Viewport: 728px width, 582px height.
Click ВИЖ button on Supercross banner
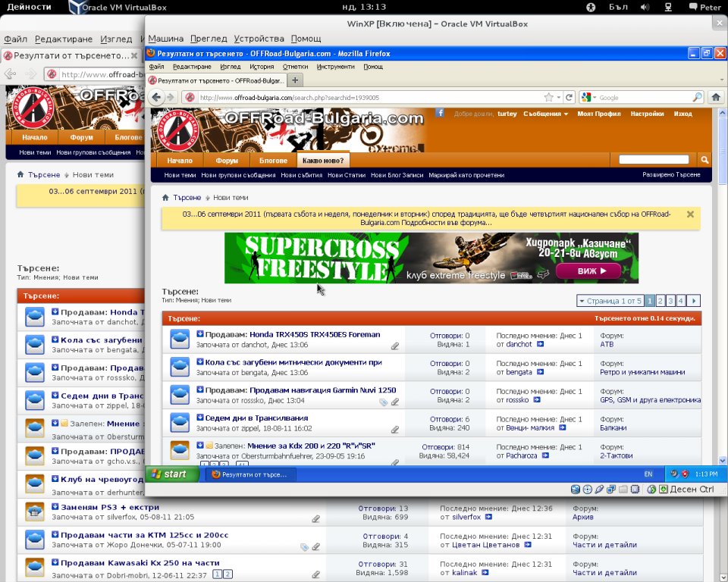point(588,271)
